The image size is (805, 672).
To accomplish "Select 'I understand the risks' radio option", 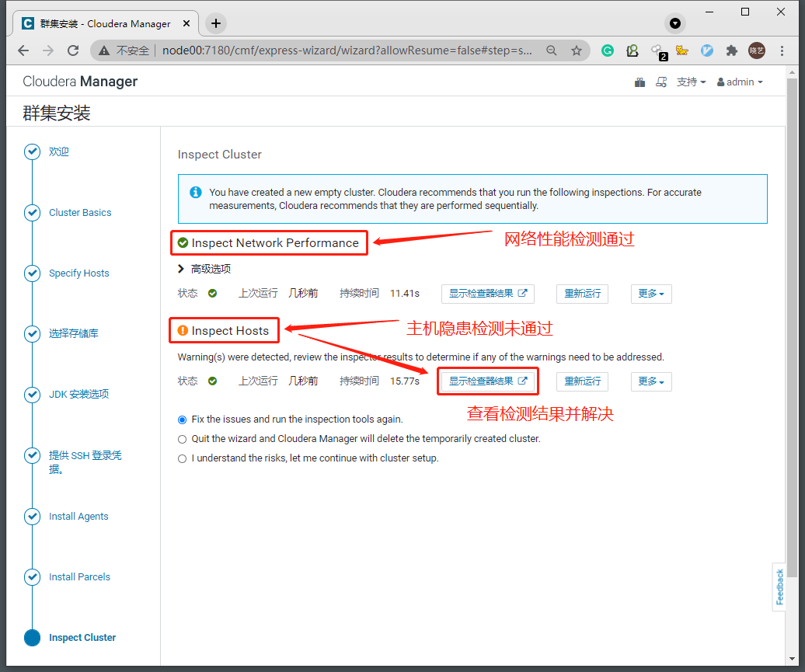I will (x=183, y=459).
